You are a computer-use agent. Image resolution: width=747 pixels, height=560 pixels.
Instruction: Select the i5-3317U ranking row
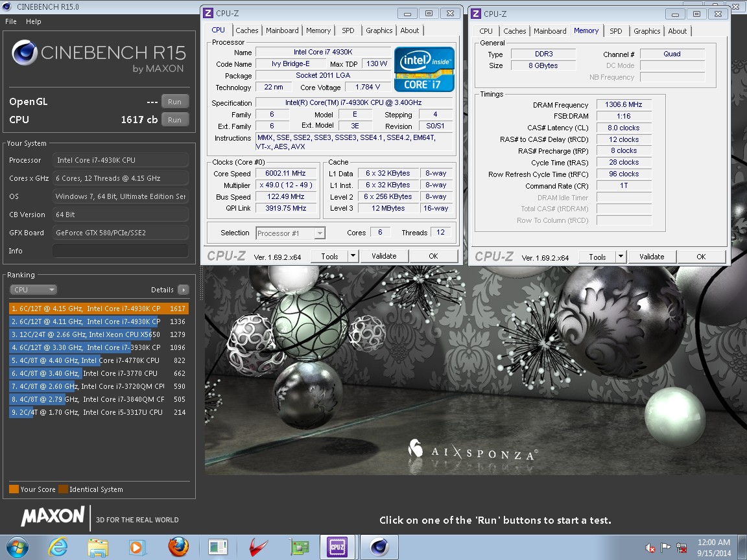tap(99, 412)
